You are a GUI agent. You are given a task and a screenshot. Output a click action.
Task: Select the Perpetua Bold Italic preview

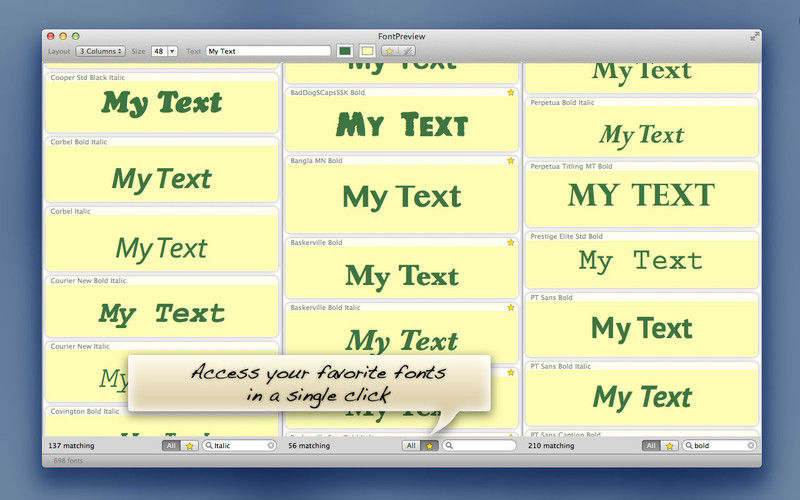tap(641, 128)
